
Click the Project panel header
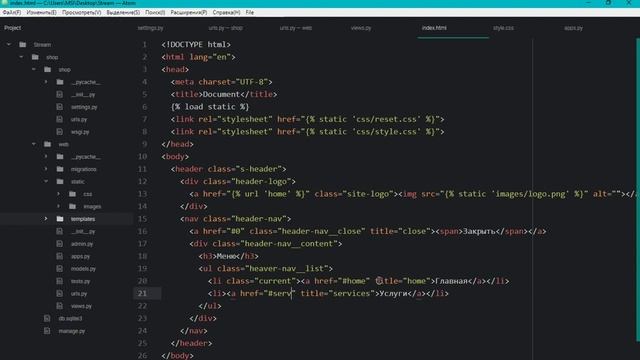(x=13, y=28)
